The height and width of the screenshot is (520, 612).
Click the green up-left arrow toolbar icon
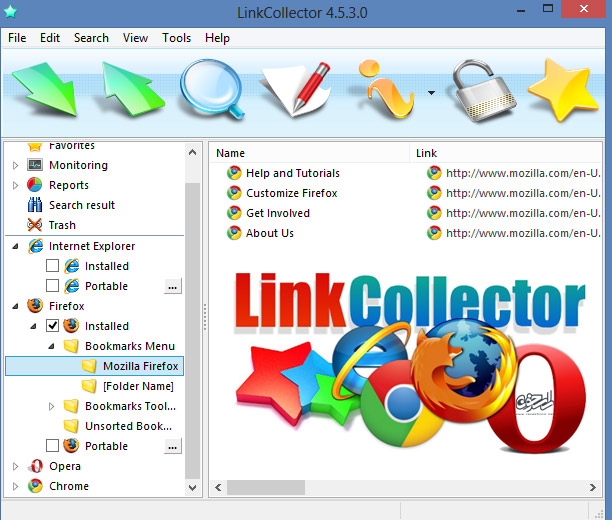(x=132, y=89)
